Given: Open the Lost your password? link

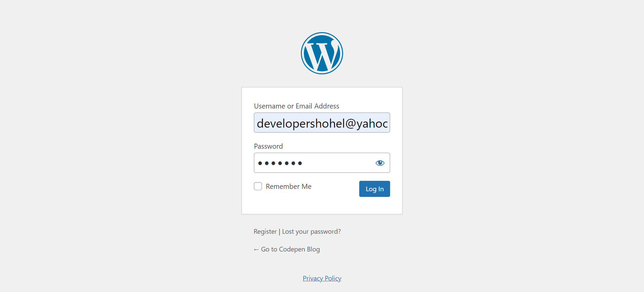Looking at the screenshot, I should pyautogui.click(x=311, y=231).
